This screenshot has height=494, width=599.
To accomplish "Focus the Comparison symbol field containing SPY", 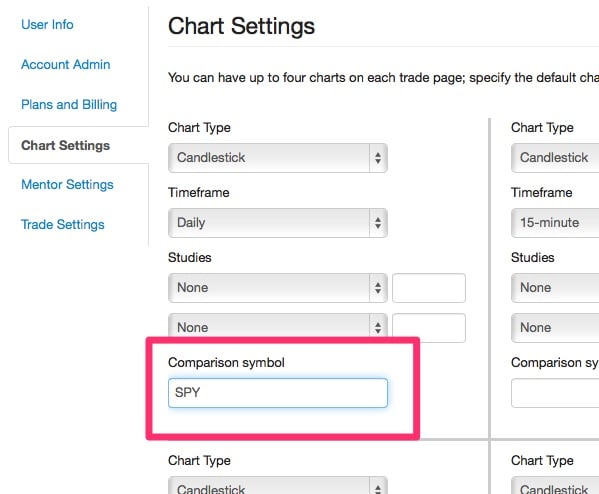I will tap(278, 393).
